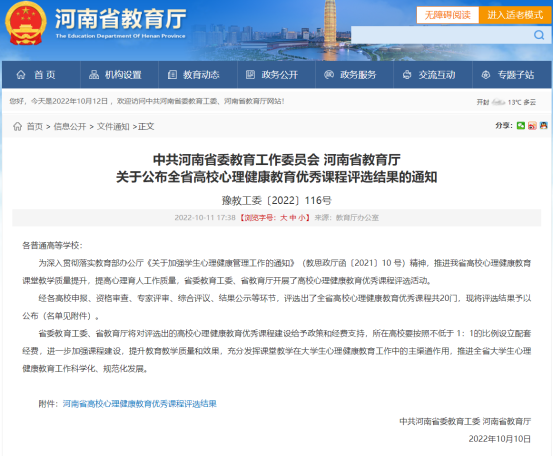Share via the green WeChat icon
Image resolution: width=554 pixels, height=457 pixels.
click(x=520, y=125)
